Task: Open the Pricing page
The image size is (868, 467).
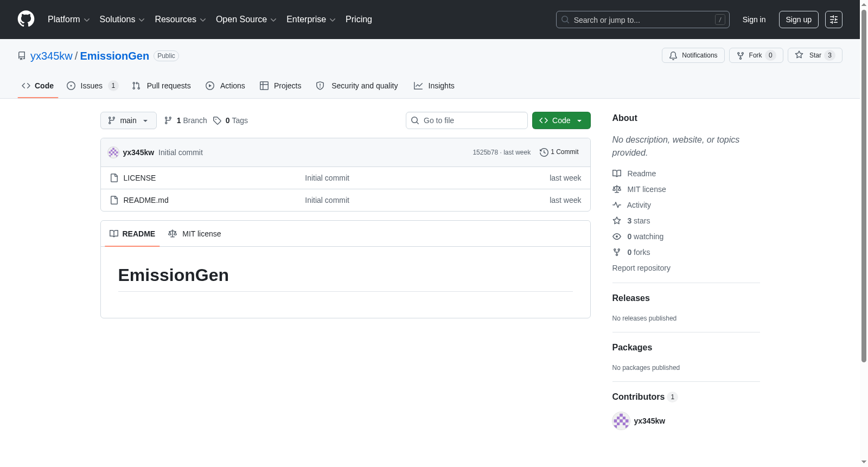Action: (359, 20)
